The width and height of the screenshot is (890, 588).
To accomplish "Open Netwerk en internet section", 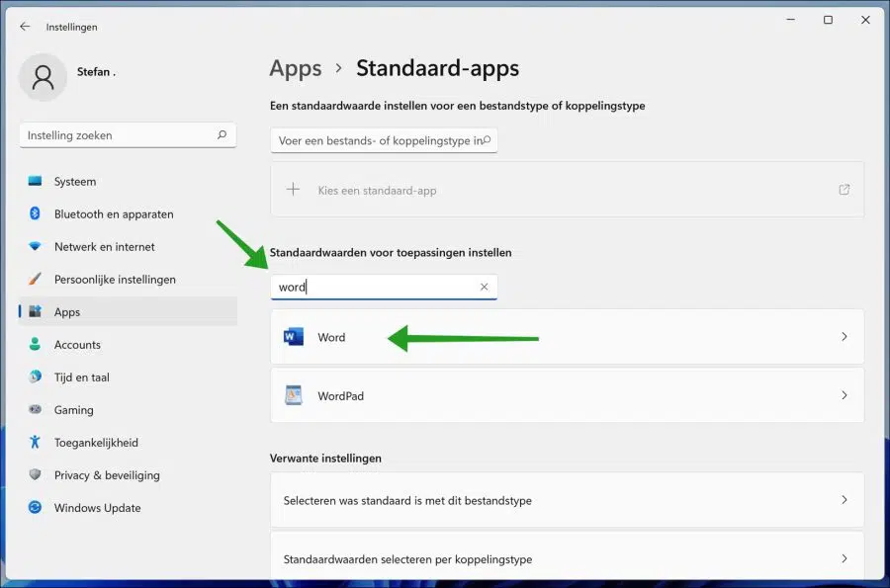I will pyautogui.click(x=129, y=247).
